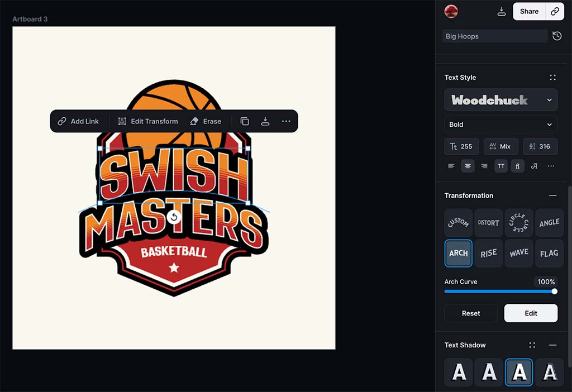The width and height of the screenshot is (572, 392).
Task: Open the version history clock icon
Action: pos(557,36)
